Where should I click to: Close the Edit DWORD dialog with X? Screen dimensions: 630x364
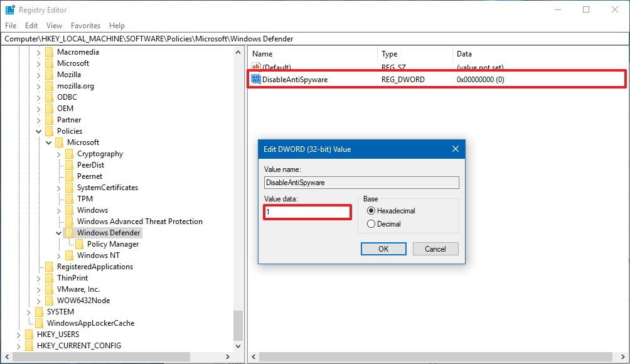(x=455, y=149)
